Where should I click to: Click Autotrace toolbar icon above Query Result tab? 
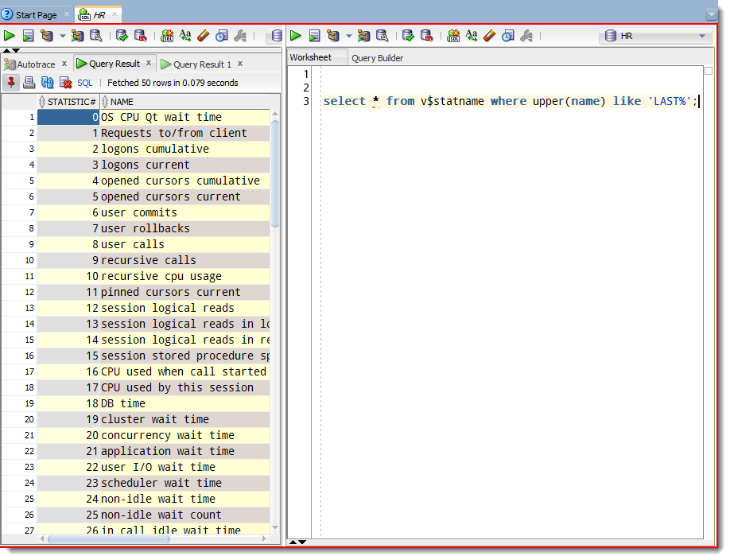[77, 36]
